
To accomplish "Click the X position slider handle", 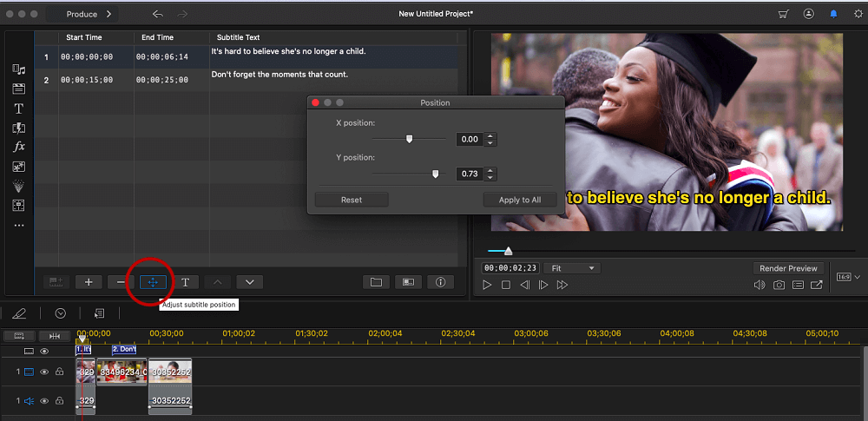I will tap(409, 139).
